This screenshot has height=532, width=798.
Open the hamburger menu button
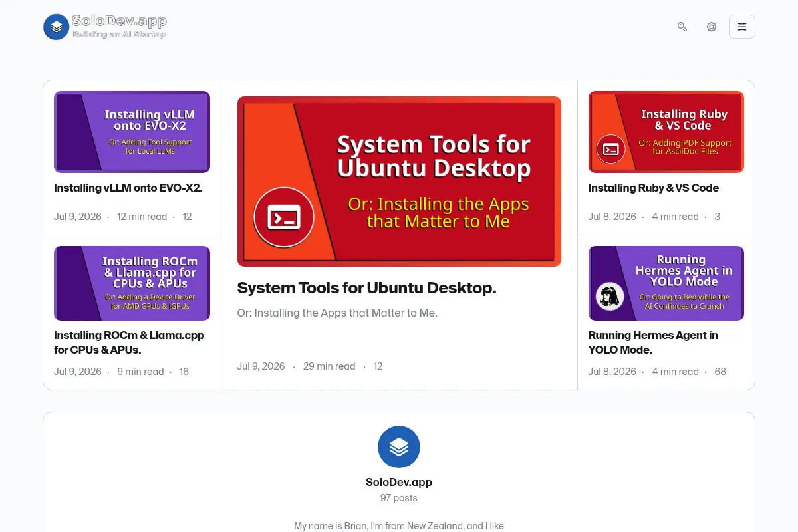tap(742, 27)
